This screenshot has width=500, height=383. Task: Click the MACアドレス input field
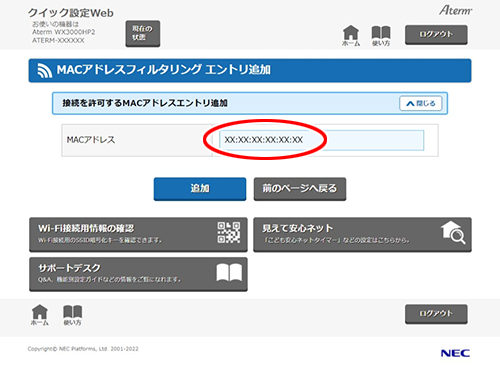(321, 140)
